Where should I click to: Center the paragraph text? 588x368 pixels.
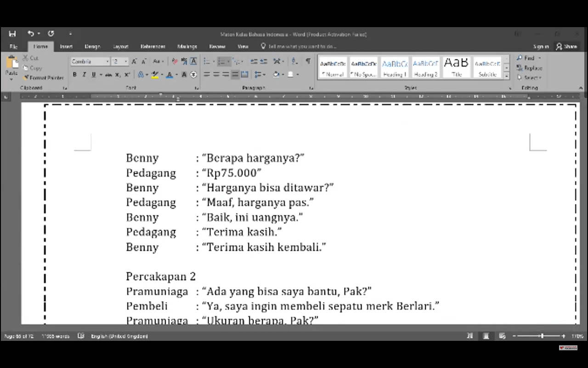click(216, 75)
